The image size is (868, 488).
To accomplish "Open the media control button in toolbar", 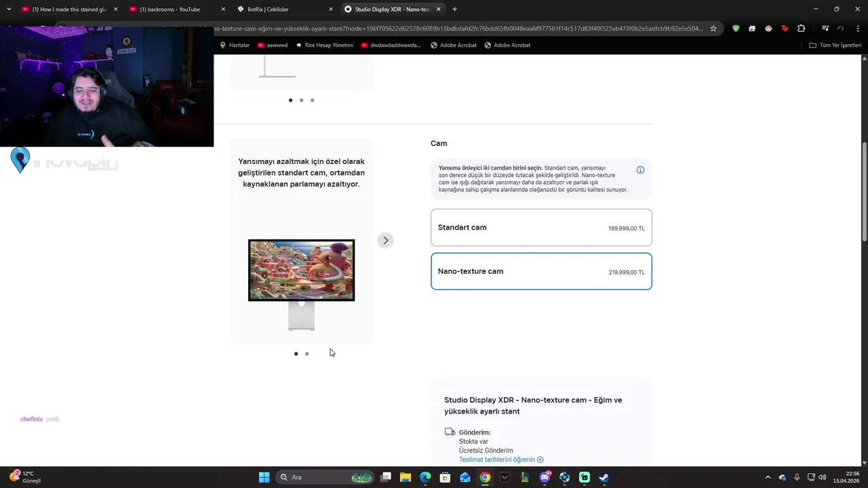I will [825, 28].
